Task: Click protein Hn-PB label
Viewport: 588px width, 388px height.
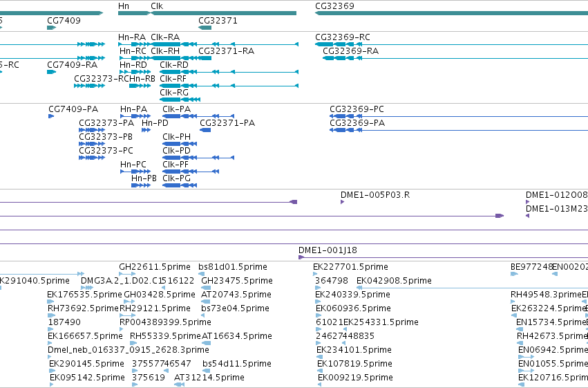Action: [144, 178]
